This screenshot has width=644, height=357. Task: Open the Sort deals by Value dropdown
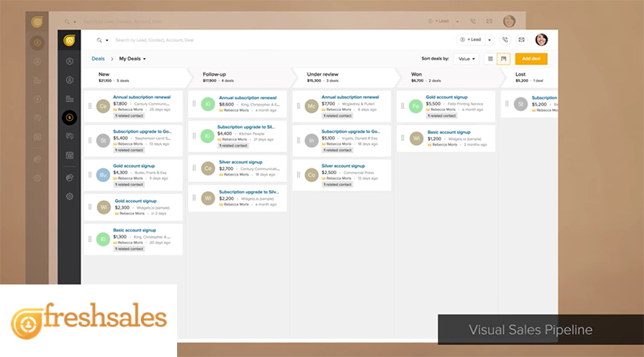tap(466, 59)
